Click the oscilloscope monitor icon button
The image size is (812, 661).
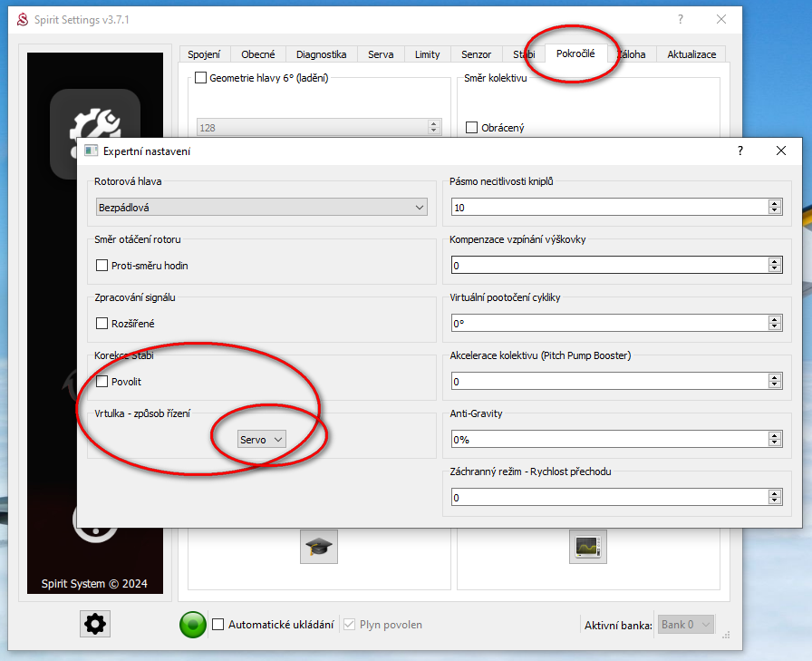click(x=588, y=547)
